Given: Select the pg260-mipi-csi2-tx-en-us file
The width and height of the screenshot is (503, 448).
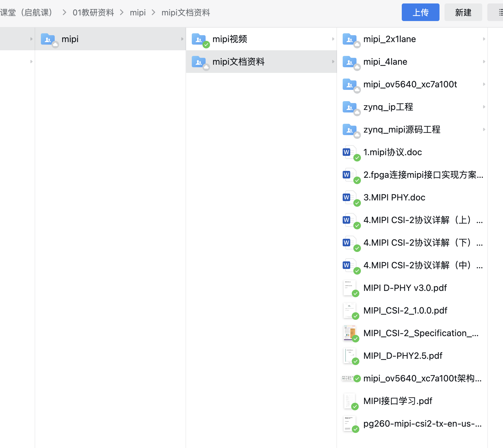Looking at the screenshot, I should tap(422, 424).
